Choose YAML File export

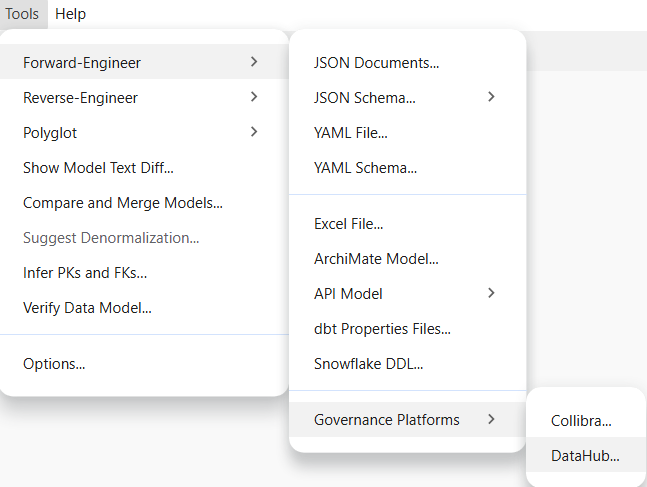[350, 132]
